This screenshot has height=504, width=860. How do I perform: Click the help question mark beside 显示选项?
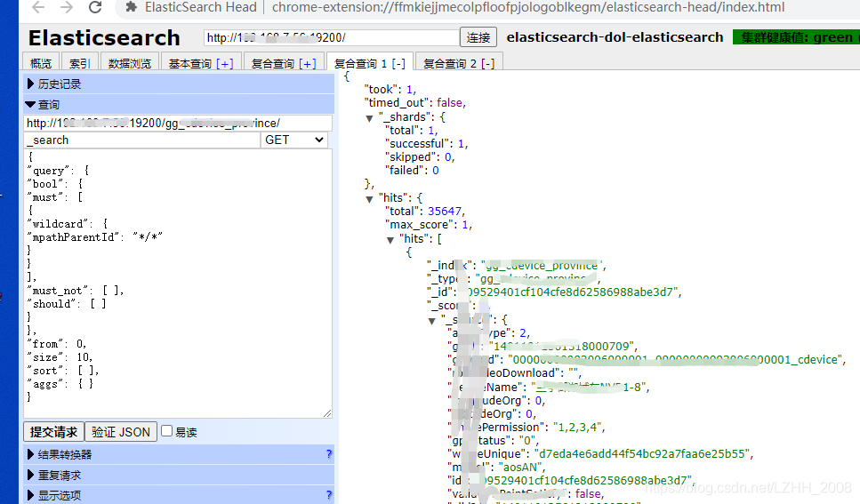point(328,495)
